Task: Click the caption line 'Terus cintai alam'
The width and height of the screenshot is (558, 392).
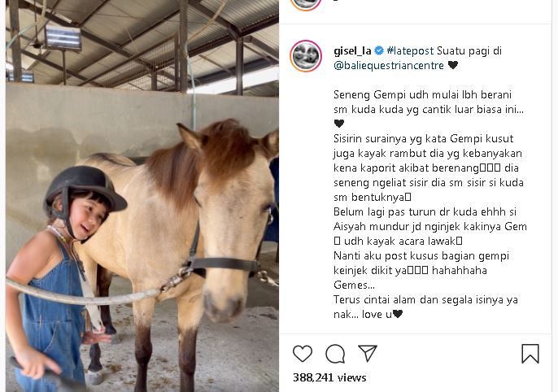Action: coord(425,300)
